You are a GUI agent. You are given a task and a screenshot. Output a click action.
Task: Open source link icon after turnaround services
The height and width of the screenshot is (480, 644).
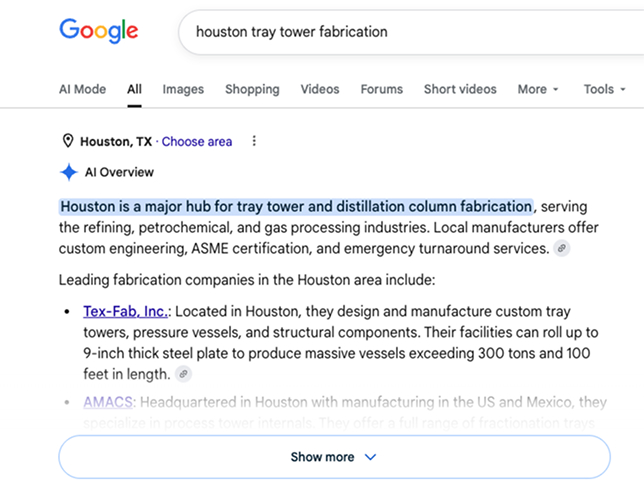click(561, 248)
